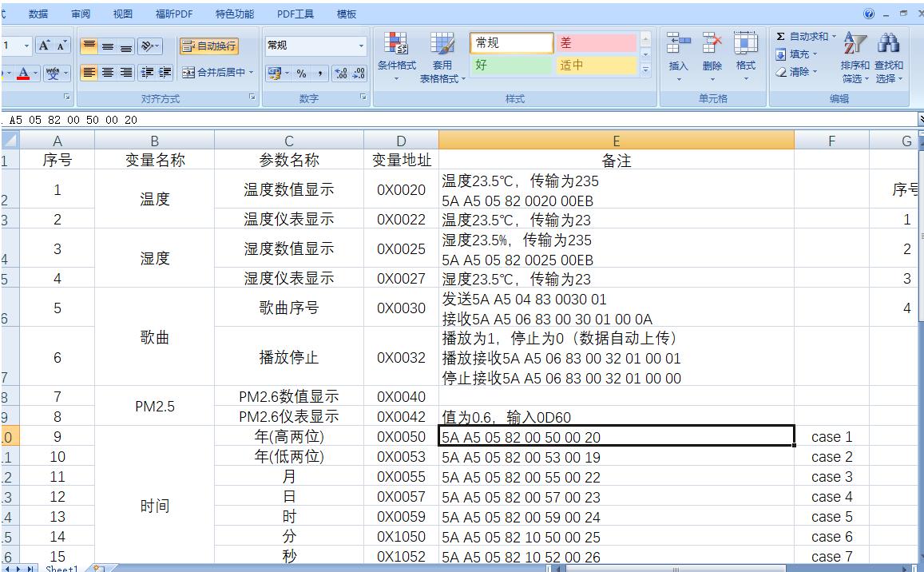The width and height of the screenshot is (924, 572).
Task: Apply the 差 red cell style
Action: [x=596, y=43]
